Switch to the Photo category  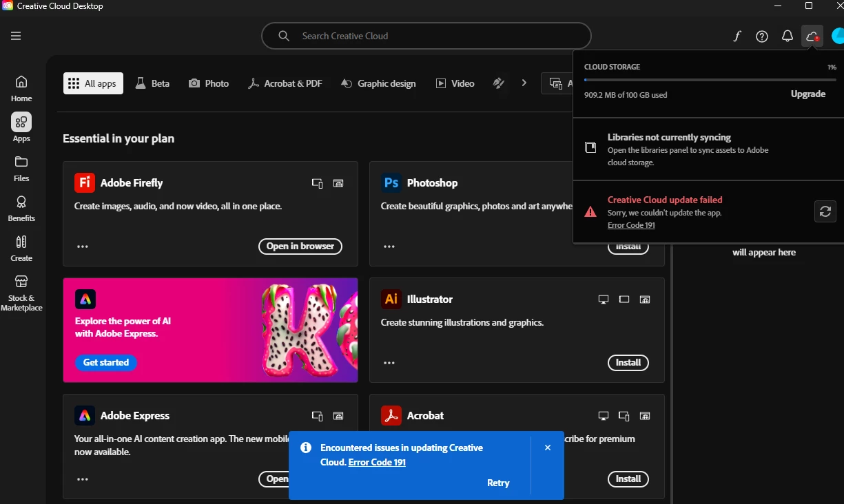coord(209,83)
